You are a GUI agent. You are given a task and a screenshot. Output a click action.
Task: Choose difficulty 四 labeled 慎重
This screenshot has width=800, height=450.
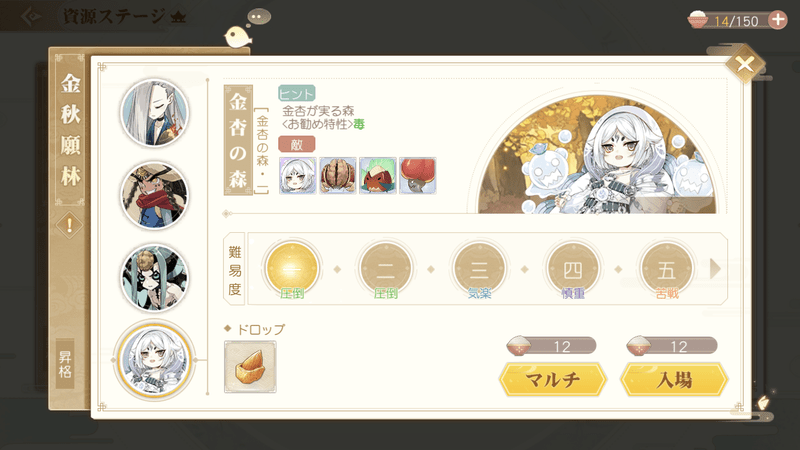point(572,269)
